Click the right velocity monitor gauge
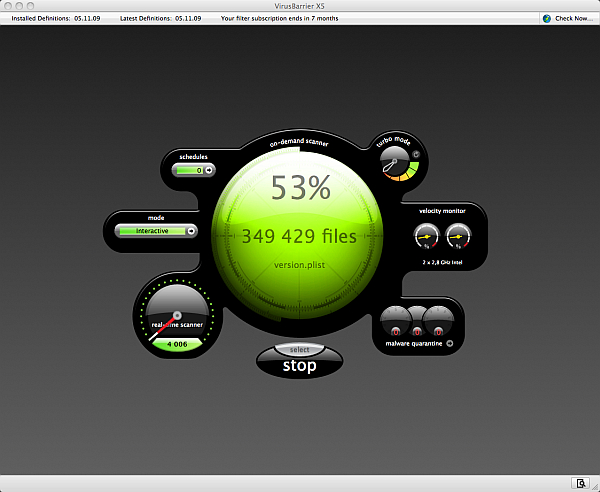This screenshot has width=600, height=492. pos(458,236)
